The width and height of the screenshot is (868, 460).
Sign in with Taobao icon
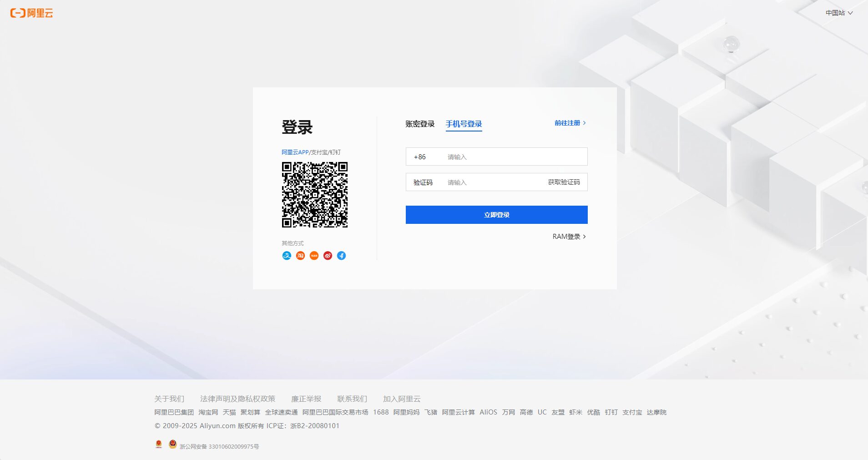click(x=300, y=255)
